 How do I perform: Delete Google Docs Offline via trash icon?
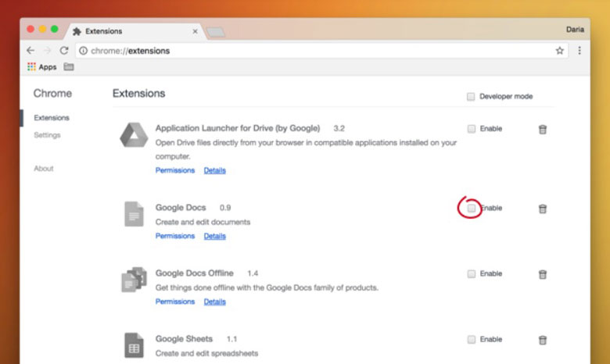[x=542, y=274]
